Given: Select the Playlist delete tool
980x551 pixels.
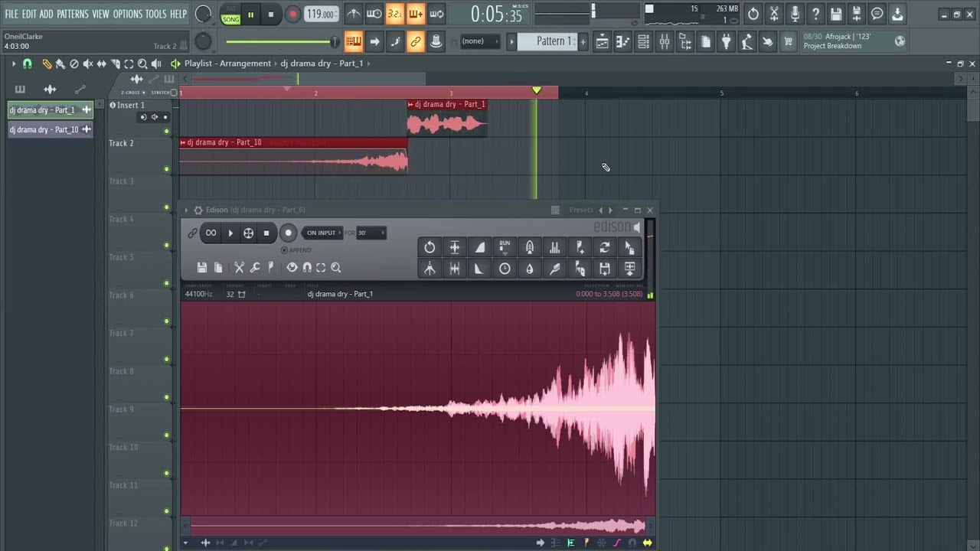Looking at the screenshot, I should 73,64.
